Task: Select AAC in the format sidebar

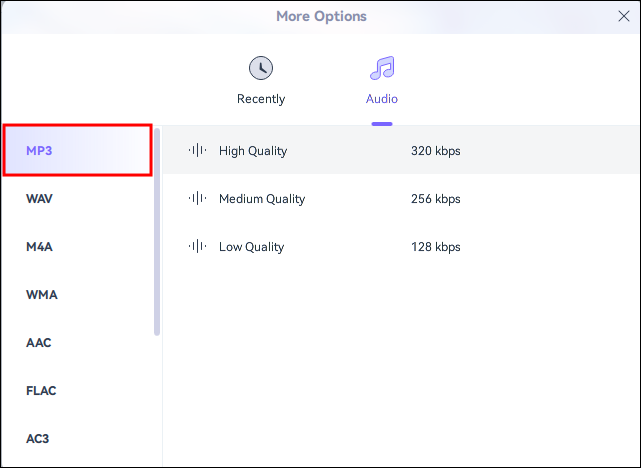Action: pyautogui.click(x=78, y=343)
